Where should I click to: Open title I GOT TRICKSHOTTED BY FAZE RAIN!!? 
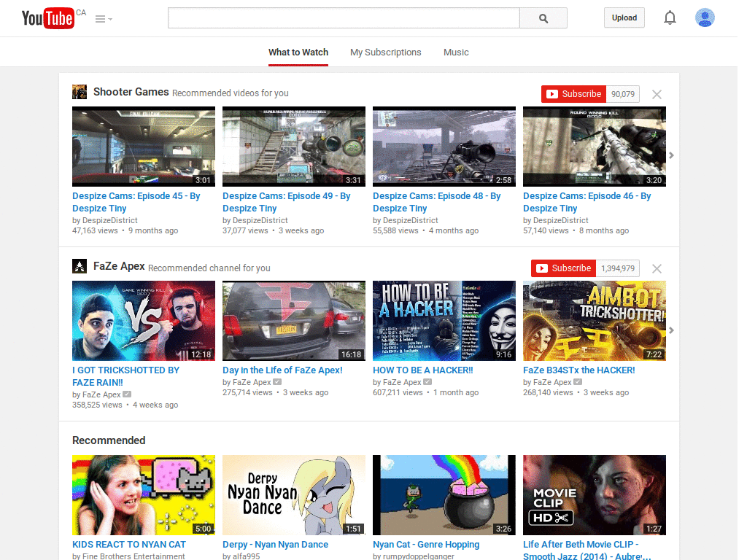click(x=125, y=376)
